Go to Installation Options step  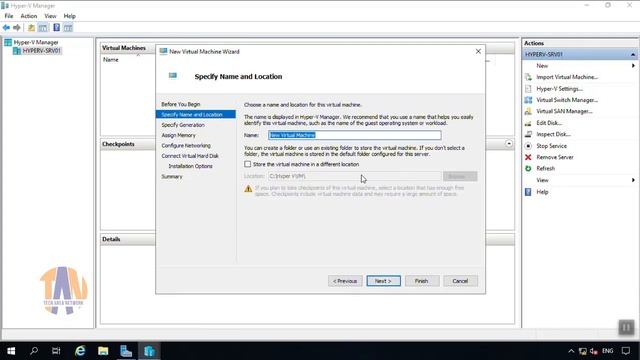pos(190,166)
